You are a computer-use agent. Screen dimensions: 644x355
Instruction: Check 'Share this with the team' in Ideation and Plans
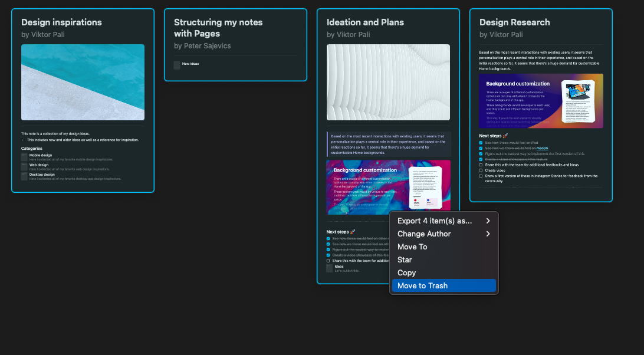tap(328, 261)
